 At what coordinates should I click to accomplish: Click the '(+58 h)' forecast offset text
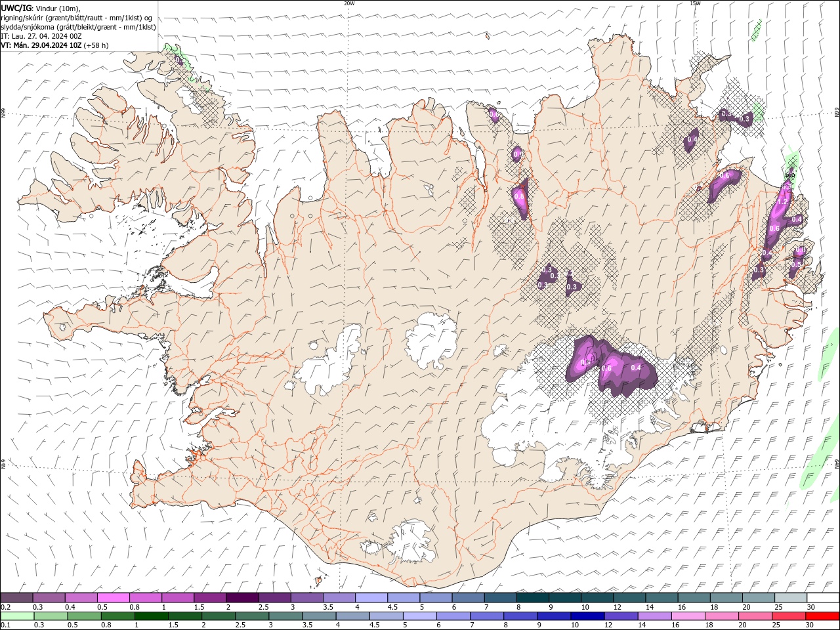(x=96, y=45)
